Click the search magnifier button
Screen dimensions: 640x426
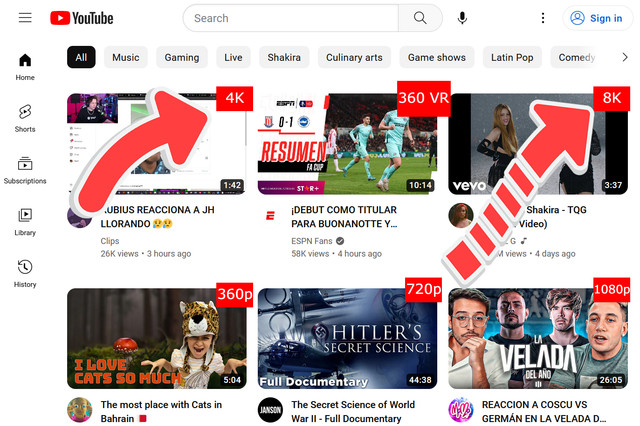click(x=420, y=18)
